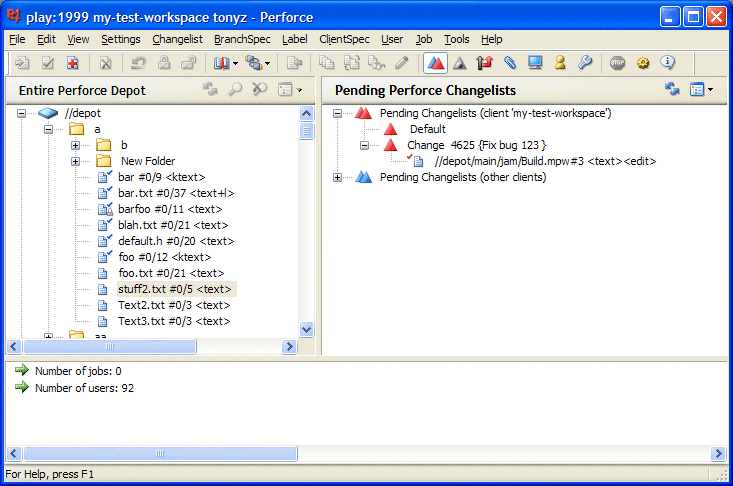Click the red stop toolbar icon

point(617,63)
